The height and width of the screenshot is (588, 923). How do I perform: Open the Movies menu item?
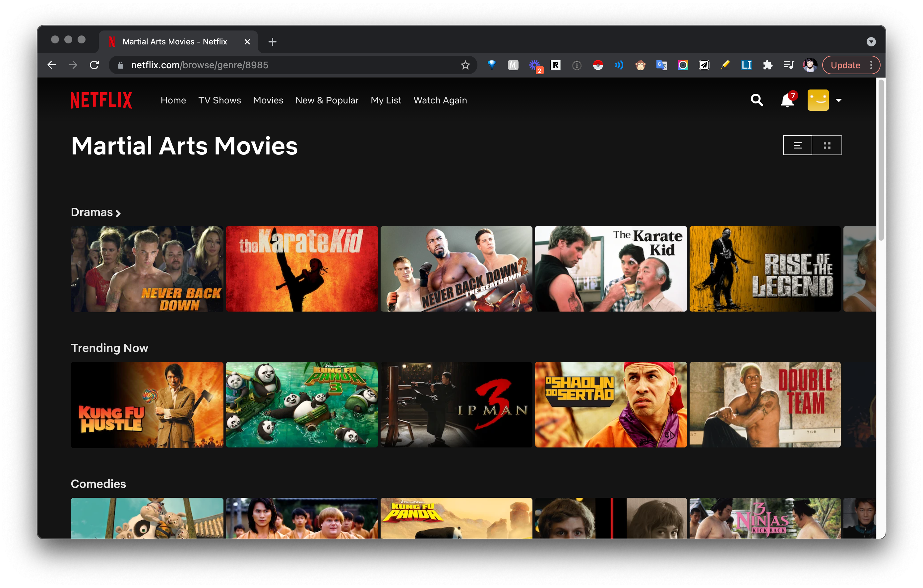(268, 100)
